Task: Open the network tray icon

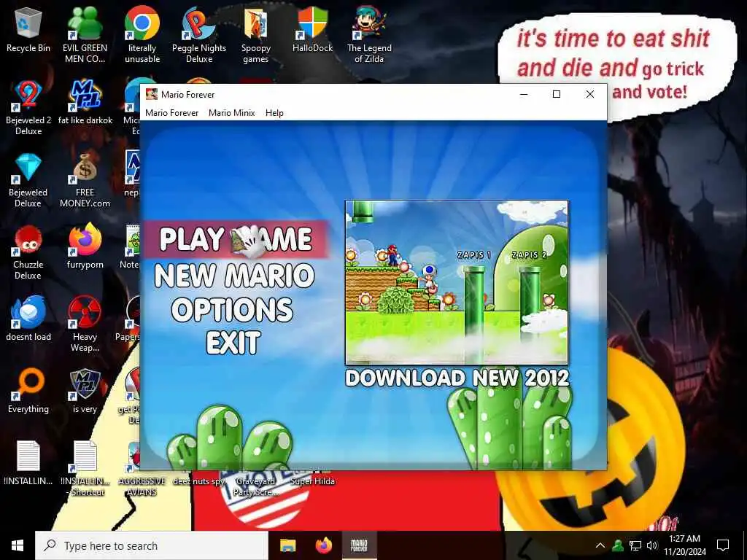Action: point(635,545)
